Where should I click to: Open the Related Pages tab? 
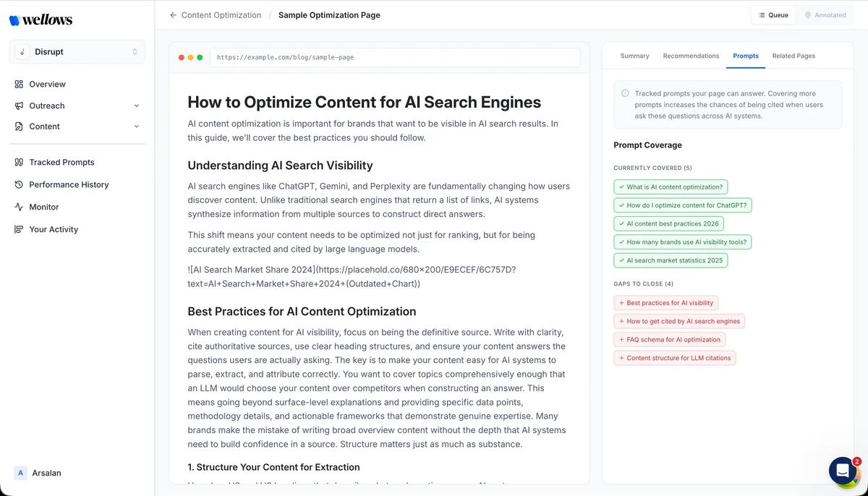click(x=793, y=56)
